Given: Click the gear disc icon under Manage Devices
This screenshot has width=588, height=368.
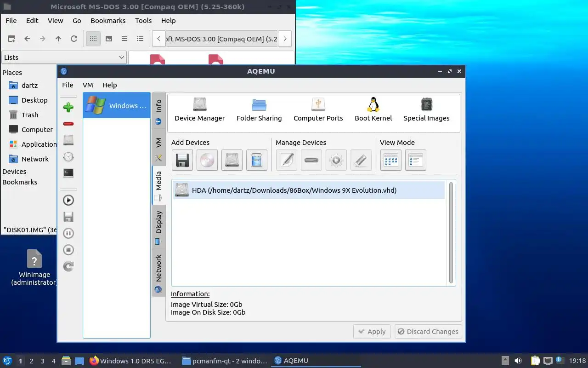Looking at the screenshot, I should tap(336, 161).
